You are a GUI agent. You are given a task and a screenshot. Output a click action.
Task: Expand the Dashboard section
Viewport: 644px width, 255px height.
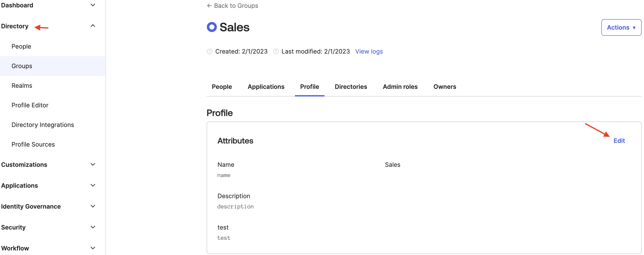(x=93, y=5)
